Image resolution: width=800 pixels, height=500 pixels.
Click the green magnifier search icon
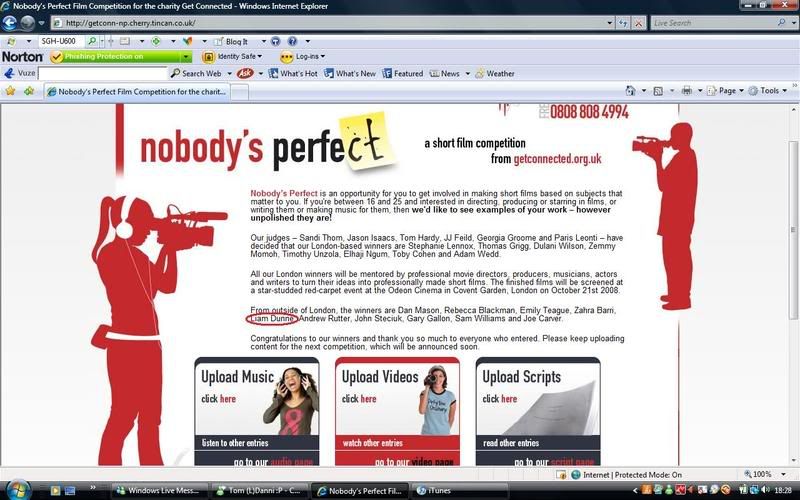pos(92,41)
